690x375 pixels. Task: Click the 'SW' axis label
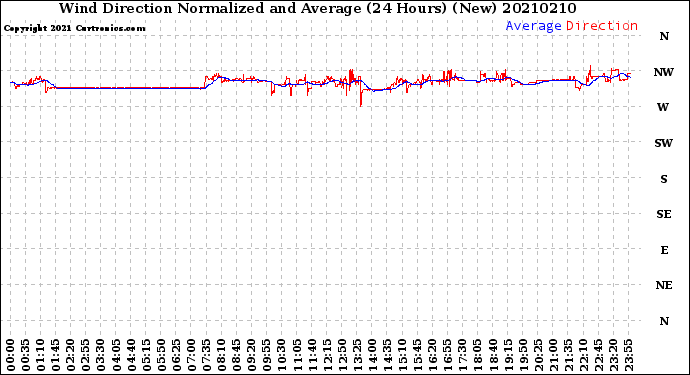click(664, 143)
